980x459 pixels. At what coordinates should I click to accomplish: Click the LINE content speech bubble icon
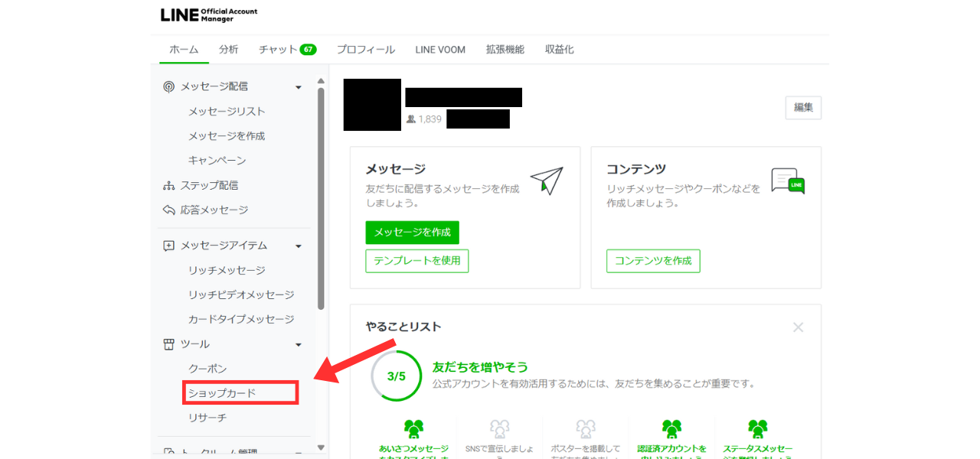[x=788, y=181]
